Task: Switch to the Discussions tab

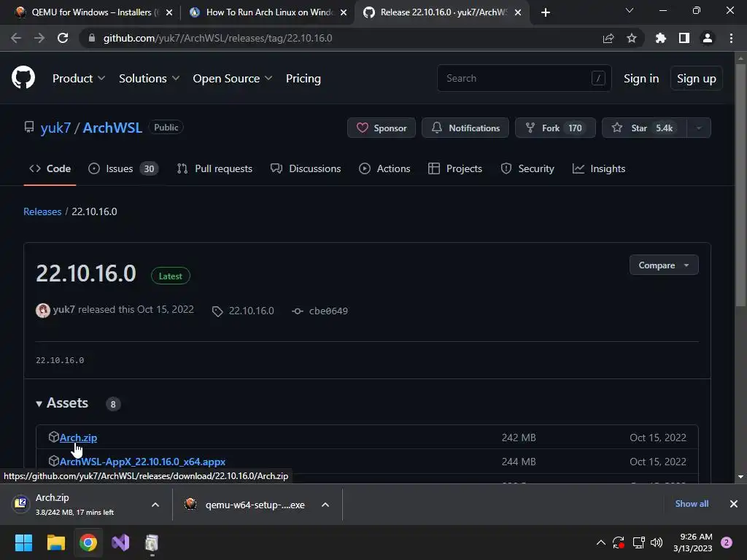Action: coord(306,168)
